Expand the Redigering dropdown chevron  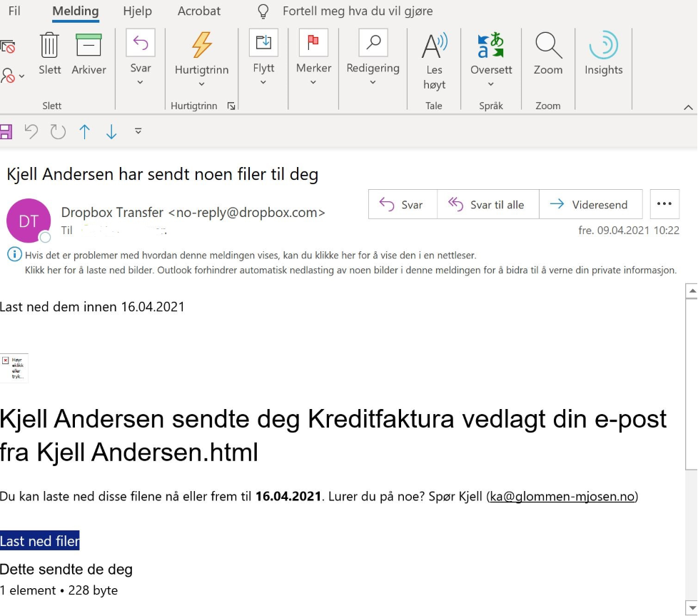(373, 82)
